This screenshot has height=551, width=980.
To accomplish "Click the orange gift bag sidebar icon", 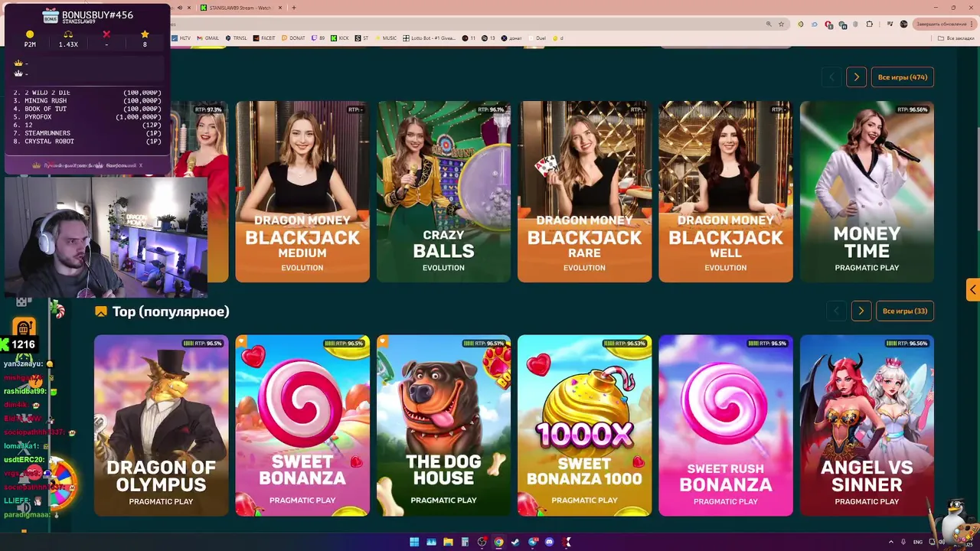I will click(x=24, y=328).
